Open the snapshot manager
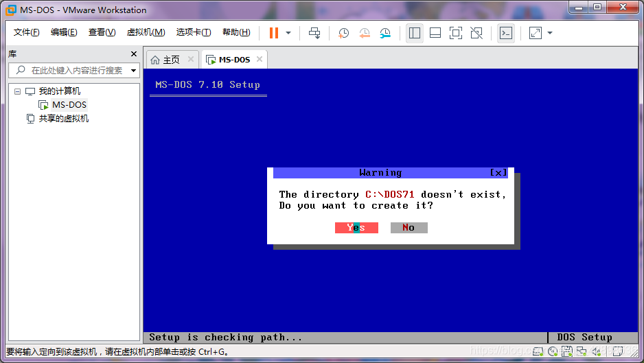Screen dimensions: 644x363 pyautogui.click(x=385, y=33)
